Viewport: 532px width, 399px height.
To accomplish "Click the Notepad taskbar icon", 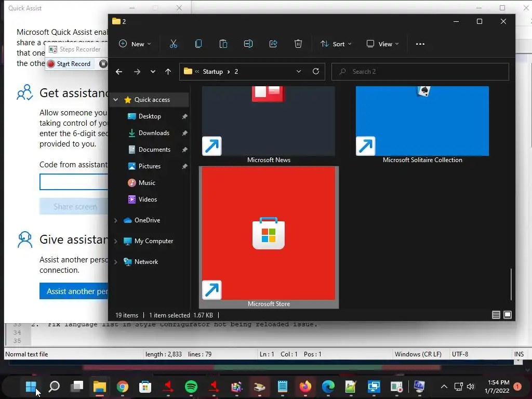I will [x=282, y=387].
